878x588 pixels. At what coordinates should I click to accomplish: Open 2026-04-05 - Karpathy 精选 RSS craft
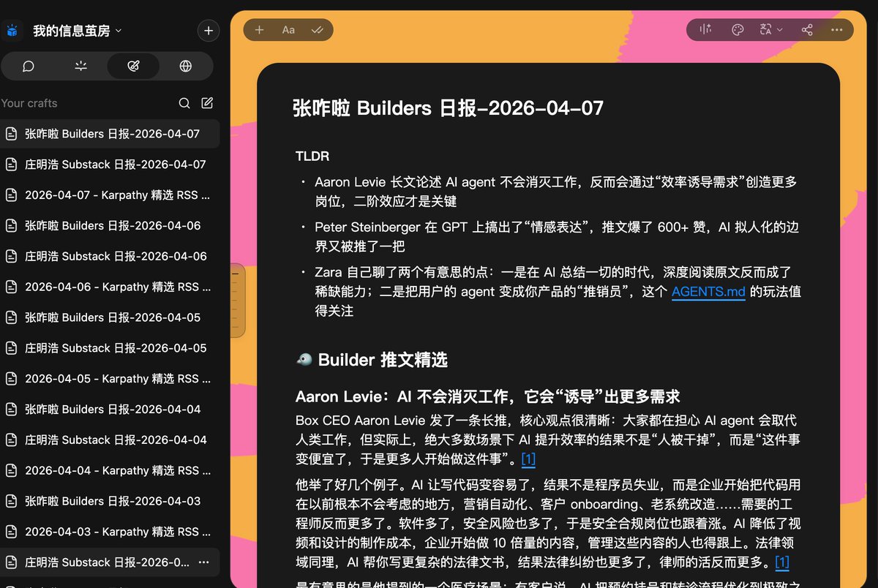pos(110,379)
